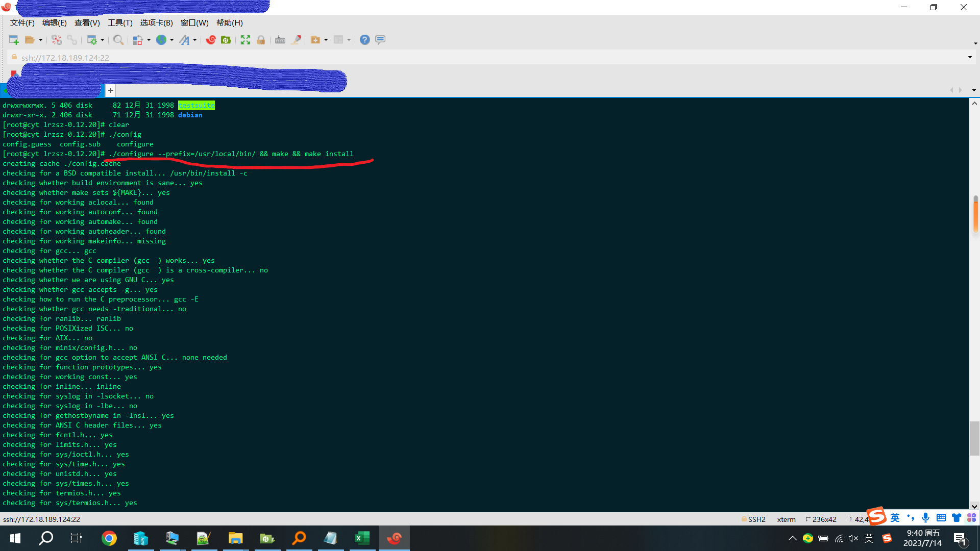Viewport: 980px width, 551px height.
Task: Click status bar ssh://172.18.189.124:22 text
Action: [x=42, y=519]
